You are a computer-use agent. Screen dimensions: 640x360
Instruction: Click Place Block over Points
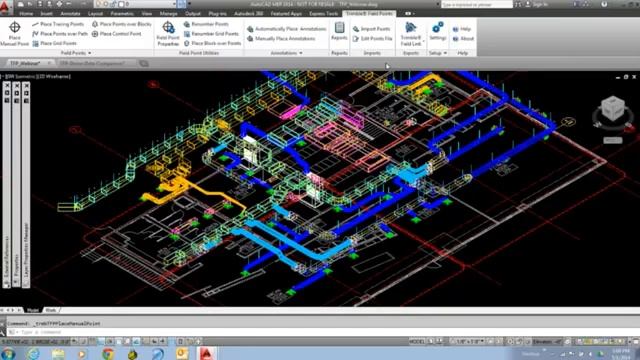(212, 43)
